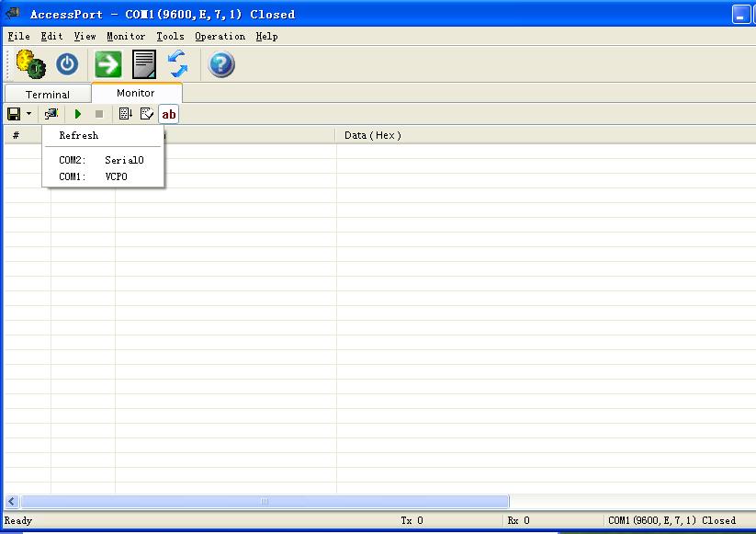Click the gray stop monitoring button
The height and width of the screenshot is (534, 756).
click(99, 114)
